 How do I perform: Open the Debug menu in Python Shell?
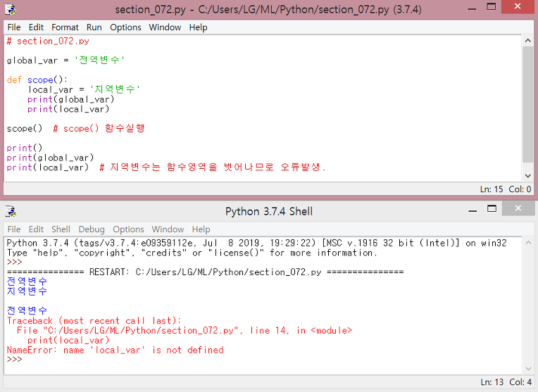pos(92,229)
